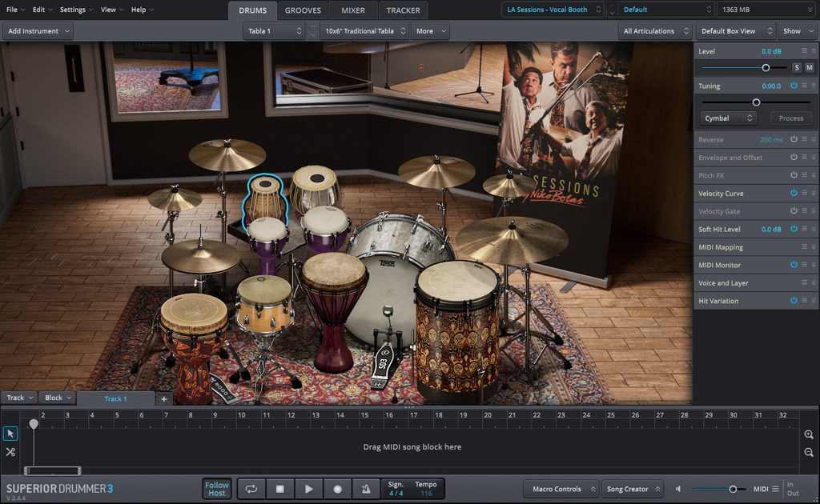Solo the instrument with S button
820x504 pixels.
pyautogui.click(x=797, y=67)
